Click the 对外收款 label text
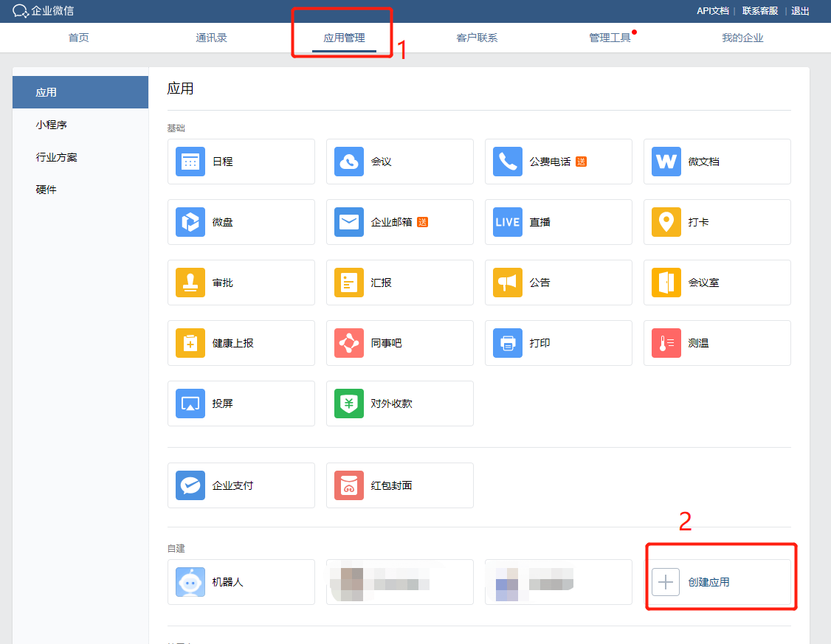This screenshot has height=644, width=831. [x=392, y=404]
